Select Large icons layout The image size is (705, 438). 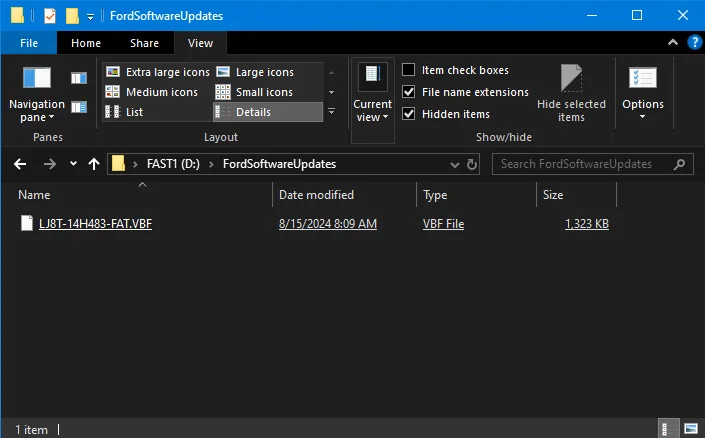click(x=255, y=72)
